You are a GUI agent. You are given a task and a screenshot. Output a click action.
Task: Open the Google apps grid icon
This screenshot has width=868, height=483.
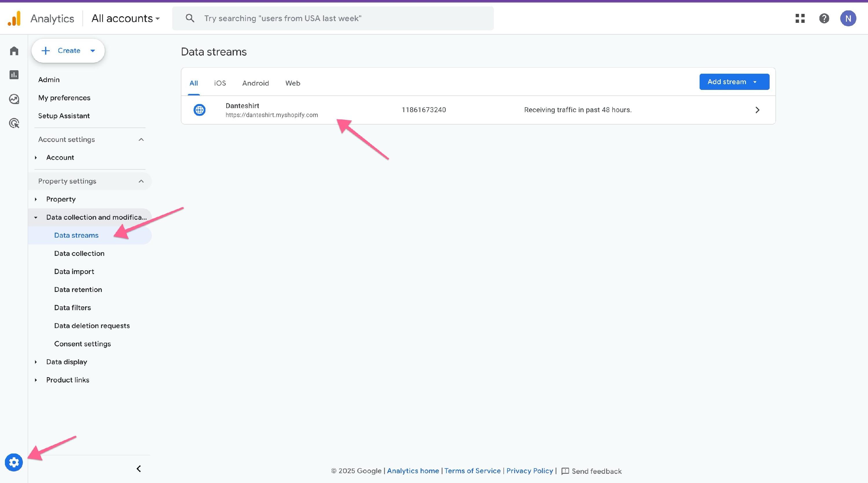coord(800,18)
